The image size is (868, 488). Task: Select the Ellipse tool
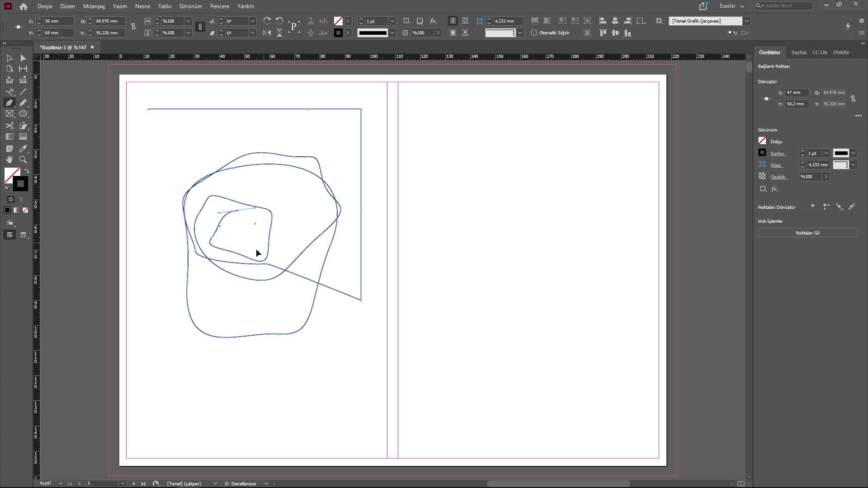tap(23, 114)
